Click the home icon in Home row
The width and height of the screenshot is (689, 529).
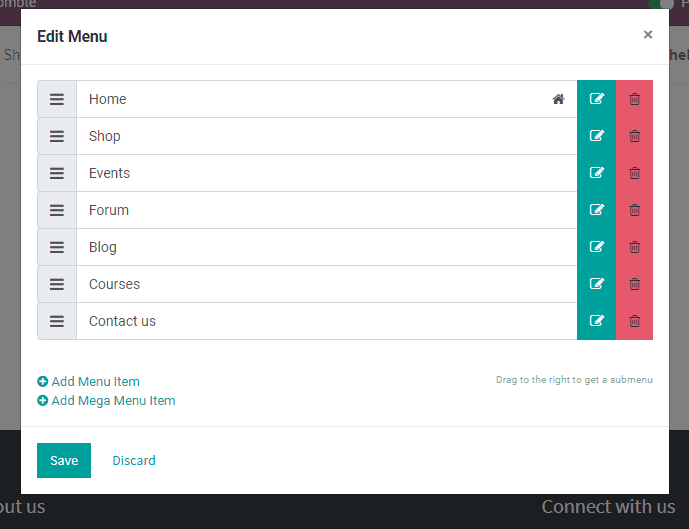[x=558, y=99]
